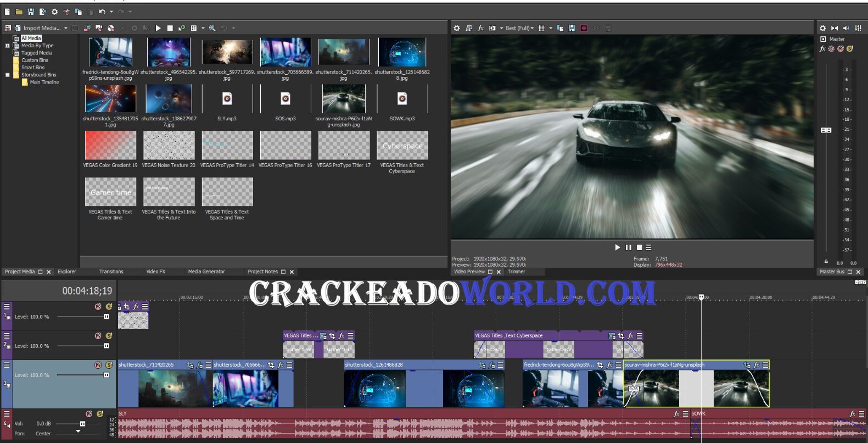This screenshot has width=868, height=443.
Task: Switch to the Project Notes tab
Action: [x=262, y=272]
